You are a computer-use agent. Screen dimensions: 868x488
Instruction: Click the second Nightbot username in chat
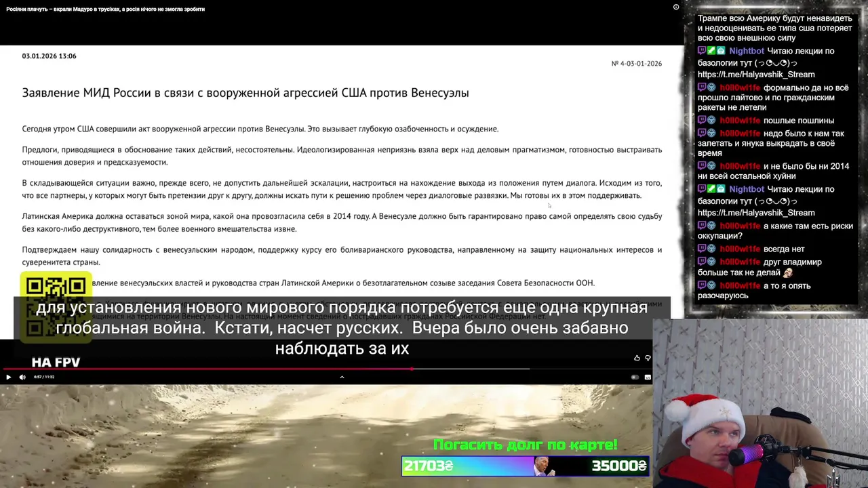click(x=747, y=189)
